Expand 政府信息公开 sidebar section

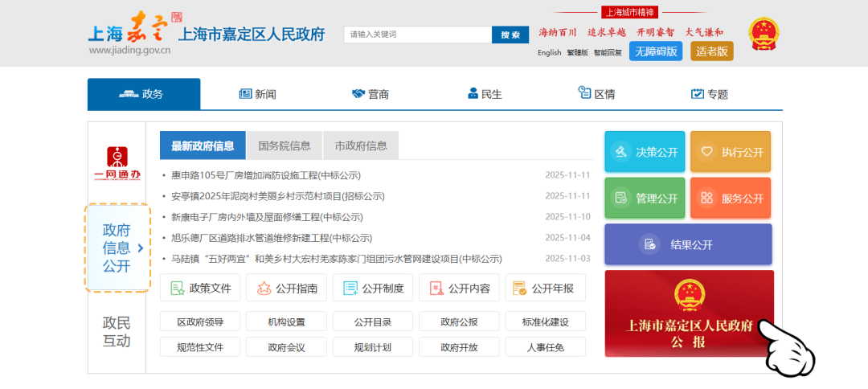coord(117,248)
